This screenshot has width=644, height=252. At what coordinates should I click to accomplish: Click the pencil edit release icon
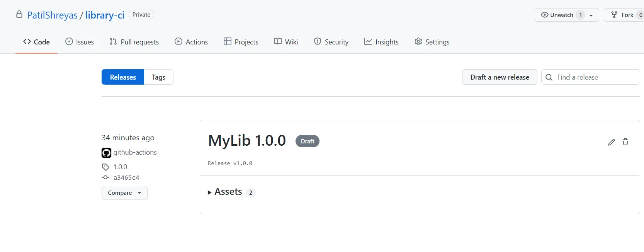pyautogui.click(x=611, y=142)
